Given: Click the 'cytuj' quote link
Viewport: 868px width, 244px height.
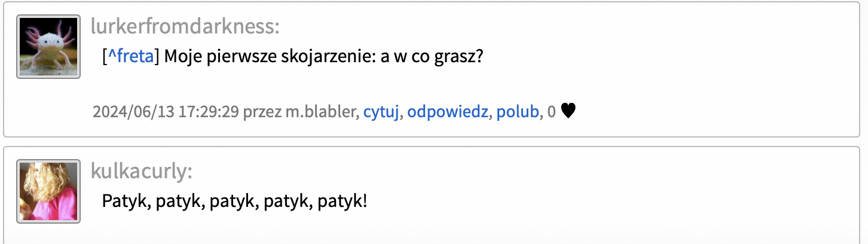Looking at the screenshot, I should click(381, 112).
